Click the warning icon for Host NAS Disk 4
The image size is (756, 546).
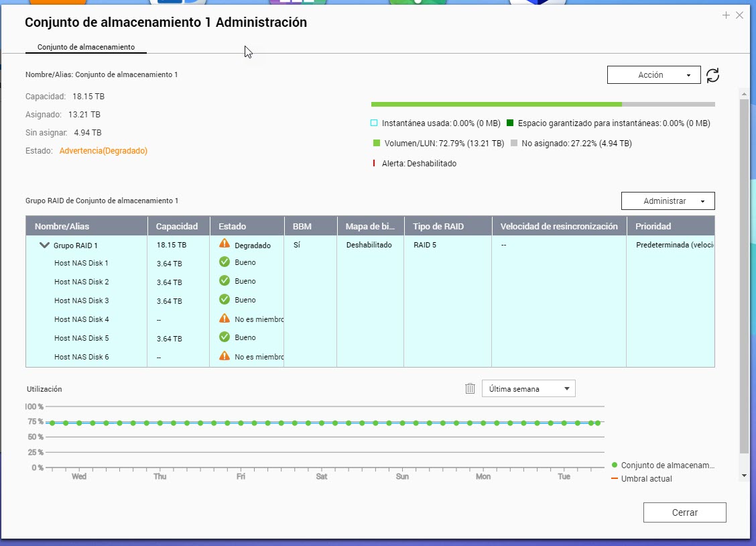click(x=225, y=319)
